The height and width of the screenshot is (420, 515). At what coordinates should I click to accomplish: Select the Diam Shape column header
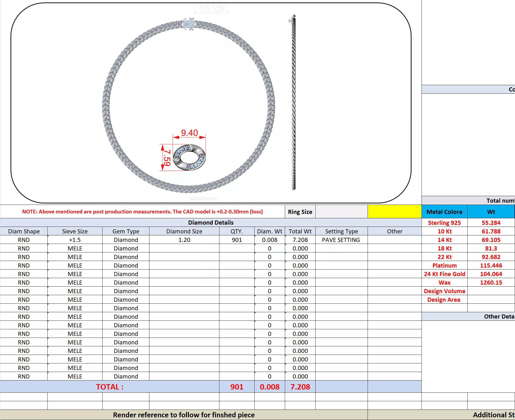(x=24, y=231)
